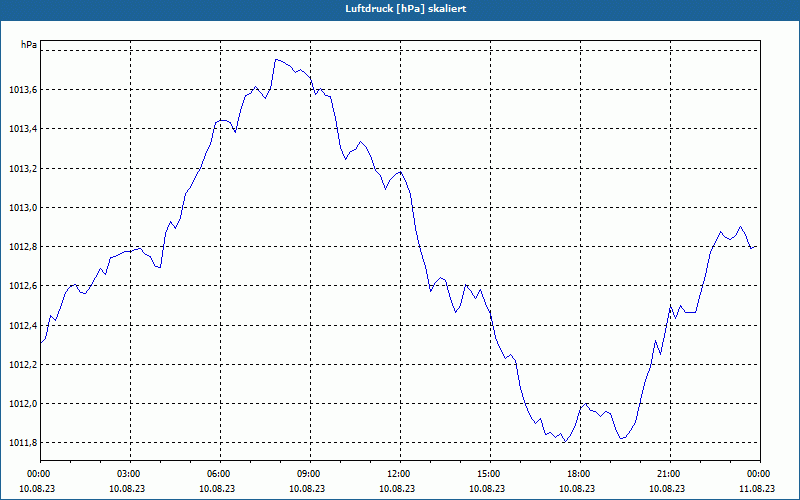Select the 09:00 time axis label
Screen dimensions: 800x500
pyautogui.click(x=311, y=474)
